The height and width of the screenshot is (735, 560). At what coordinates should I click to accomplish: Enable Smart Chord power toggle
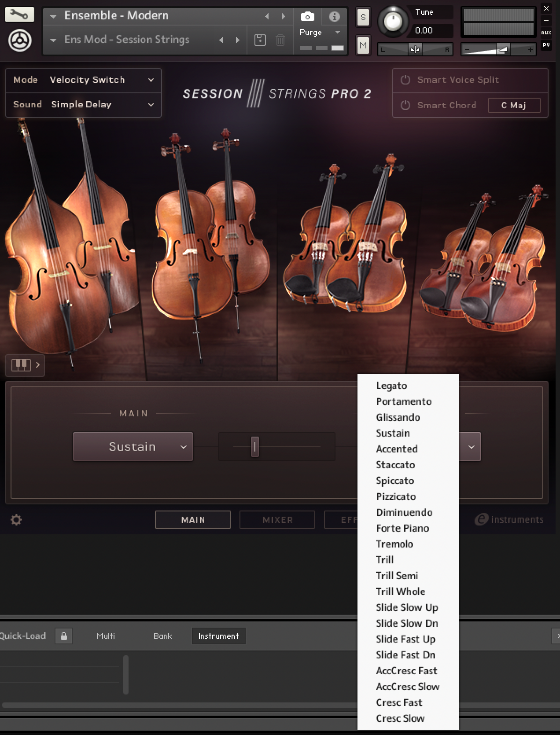[x=405, y=105]
